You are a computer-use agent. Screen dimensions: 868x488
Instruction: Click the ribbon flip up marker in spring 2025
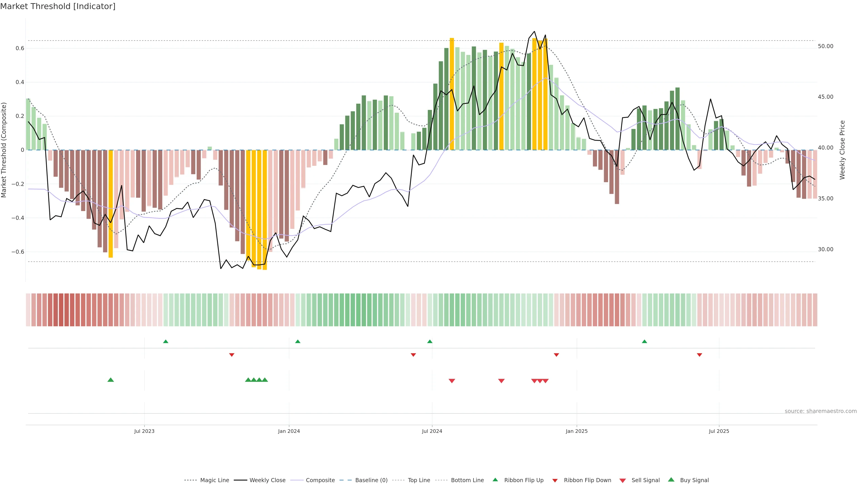pos(644,342)
